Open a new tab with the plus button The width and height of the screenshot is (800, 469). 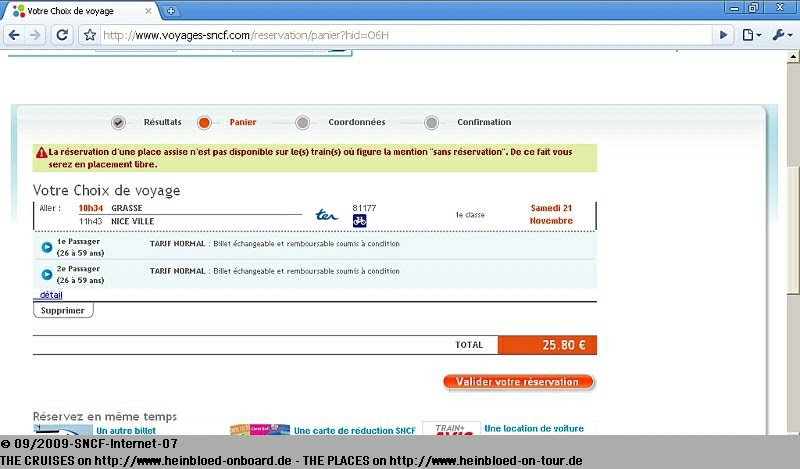pyautogui.click(x=171, y=11)
